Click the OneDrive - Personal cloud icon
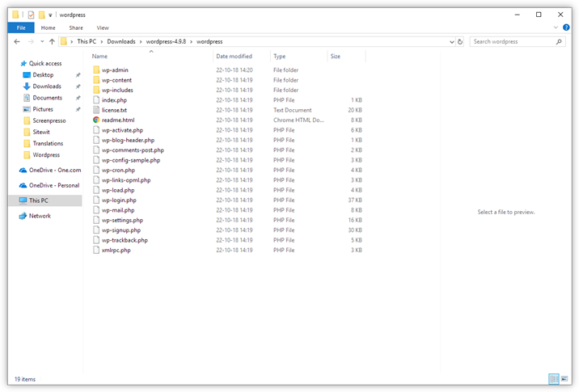This screenshot has width=579, height=392. point(23,185)
